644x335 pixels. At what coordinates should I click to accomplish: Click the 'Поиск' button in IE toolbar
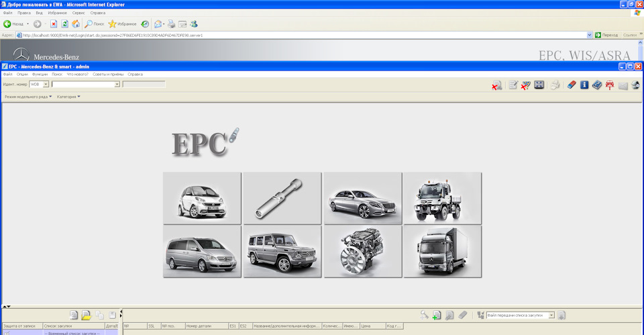pyautogui.click(x=94, y=24)
